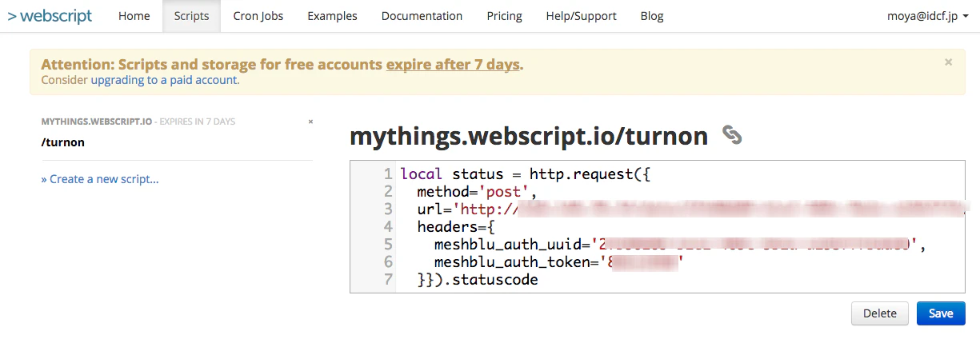Image resolution: width=980 pixels, height=343 pixels.
Task: Save the script
Action: pyautogui.click(x=941, y=313)
